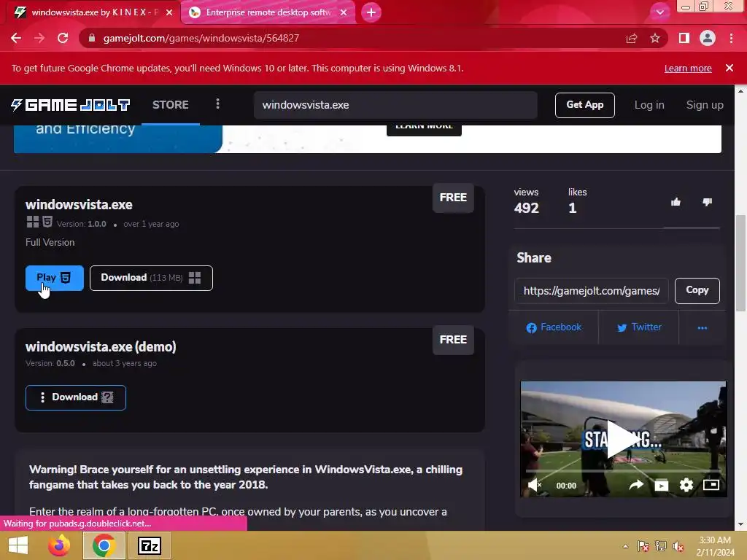The image size is (747, 560).
Task: Share the game on Twitter
Action: pyautogui.click(x=639, y=327)
